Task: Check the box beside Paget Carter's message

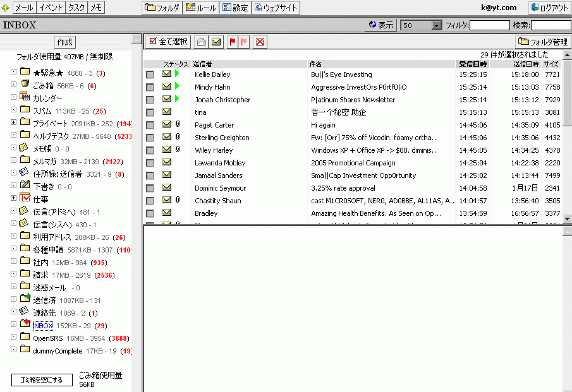Action: point(150,125)
